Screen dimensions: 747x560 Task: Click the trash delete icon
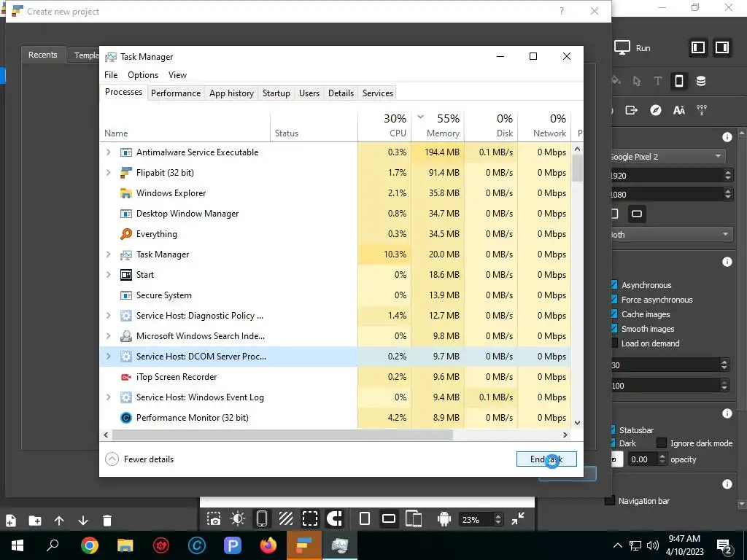pyautogui.click(x=107, y=521)
